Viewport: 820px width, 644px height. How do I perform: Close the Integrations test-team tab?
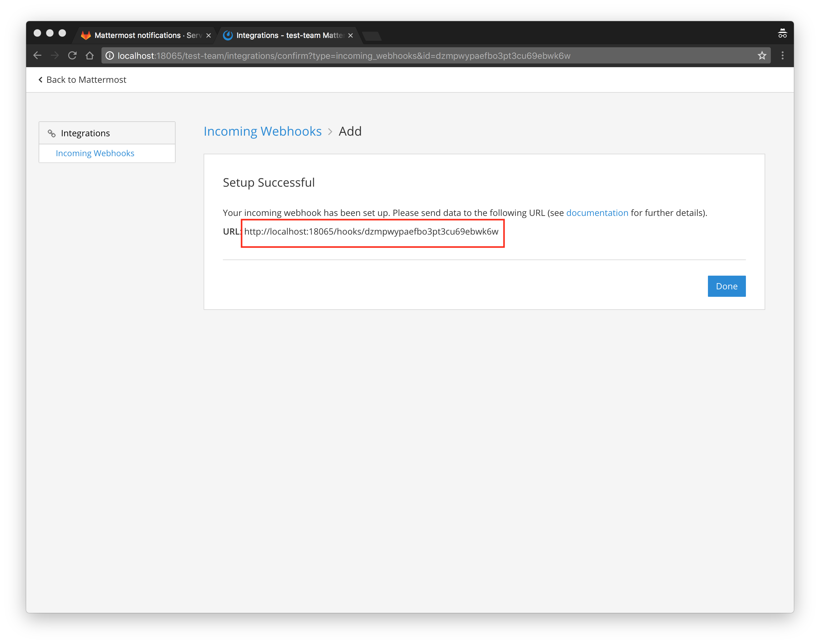pyautogui.click(x=351, y=35)
